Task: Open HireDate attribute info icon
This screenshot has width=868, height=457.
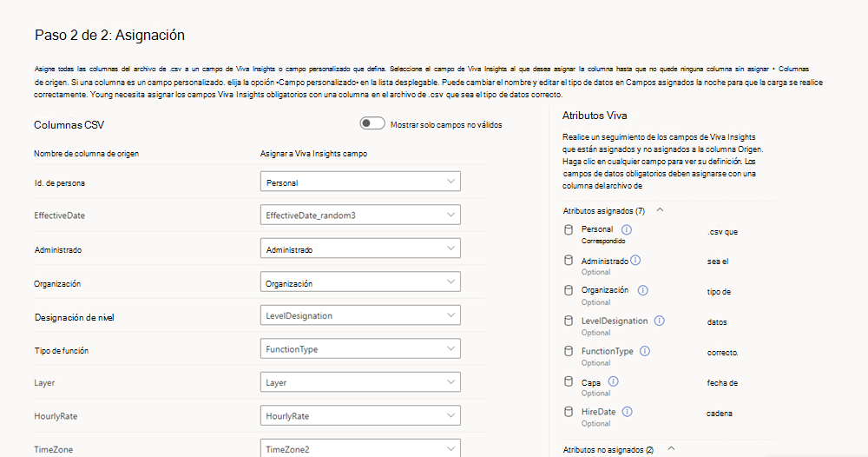Action: click(x=628, y=412)
